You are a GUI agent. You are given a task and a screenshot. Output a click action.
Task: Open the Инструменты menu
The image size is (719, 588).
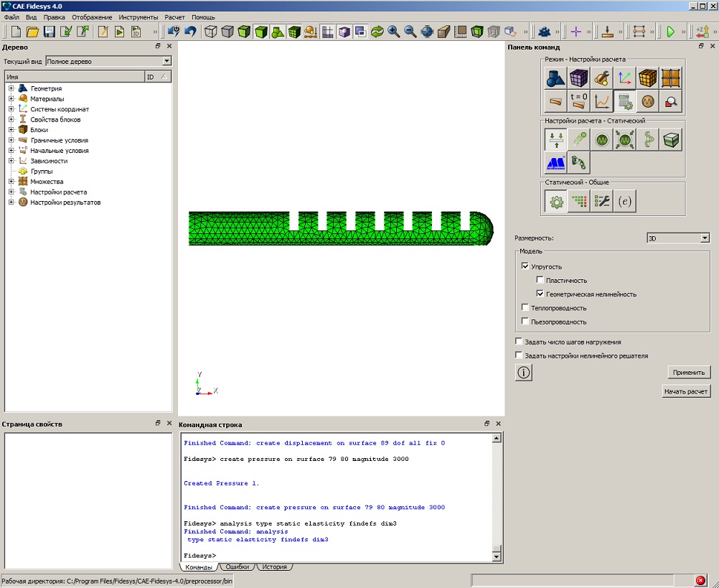[x=138, y=17]
